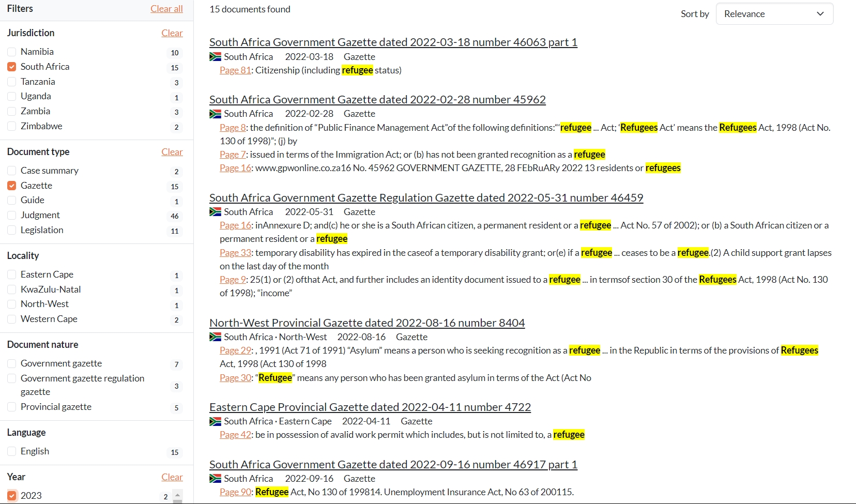Go to Page 81 of gazette 46063

click(235, 70)
